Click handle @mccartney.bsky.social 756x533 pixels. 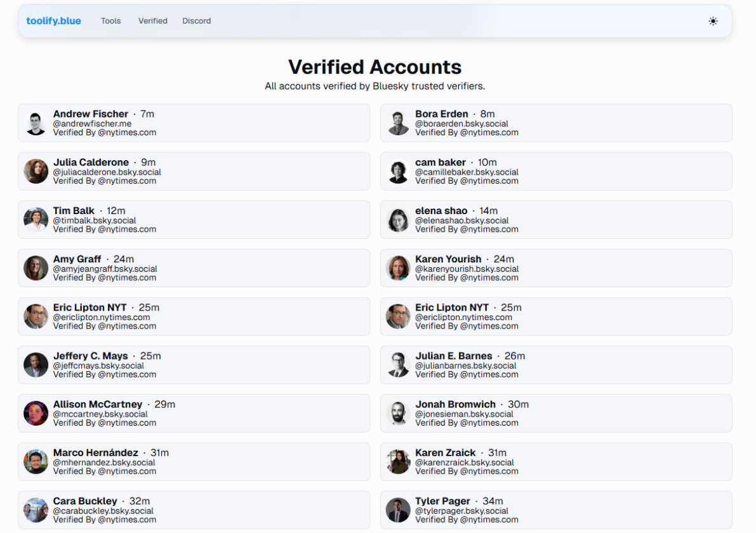(100, 414)
